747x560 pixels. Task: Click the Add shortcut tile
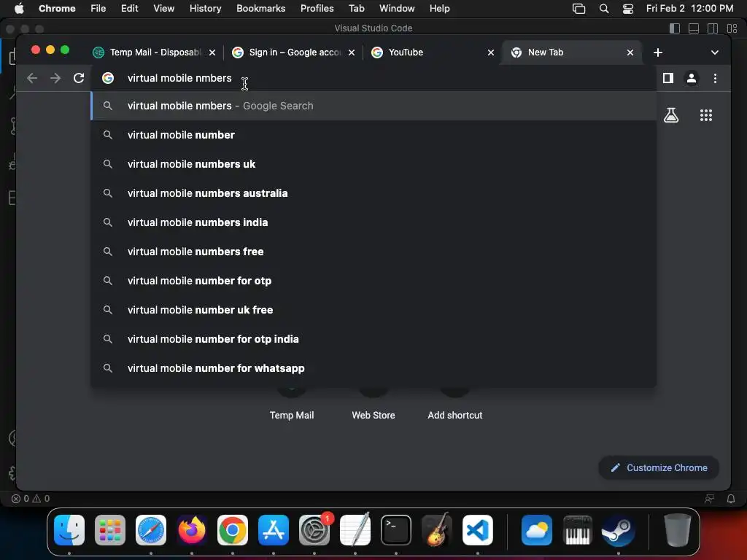click(455, 405)
